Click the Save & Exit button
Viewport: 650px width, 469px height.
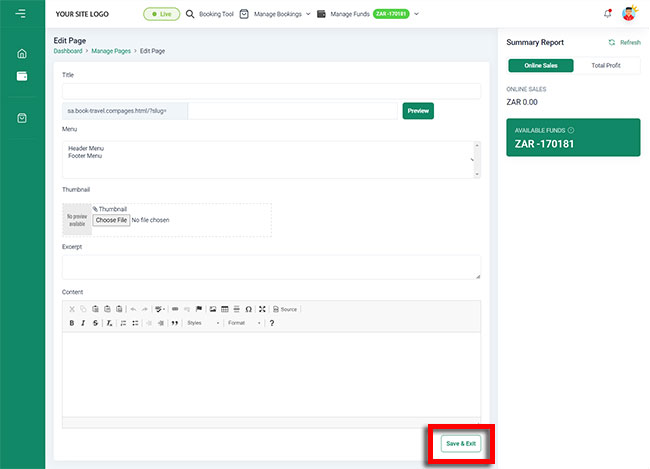pyautogui.click(x=461, y=443)
